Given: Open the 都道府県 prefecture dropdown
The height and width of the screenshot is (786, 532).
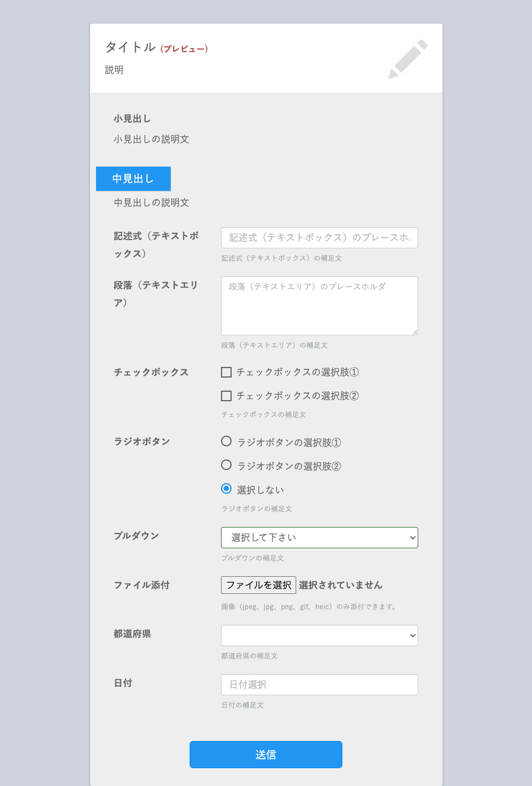Looking at the screenshot, I should (319, 635).
